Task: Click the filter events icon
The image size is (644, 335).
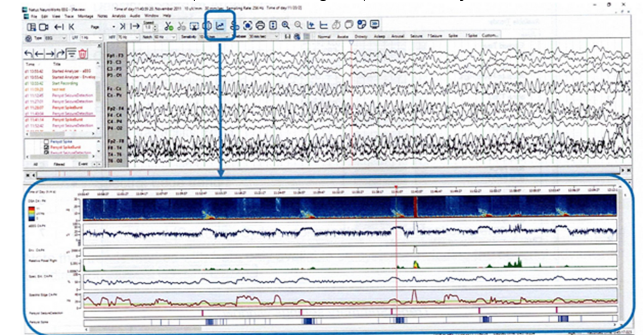Action: [x=72, y=54]
